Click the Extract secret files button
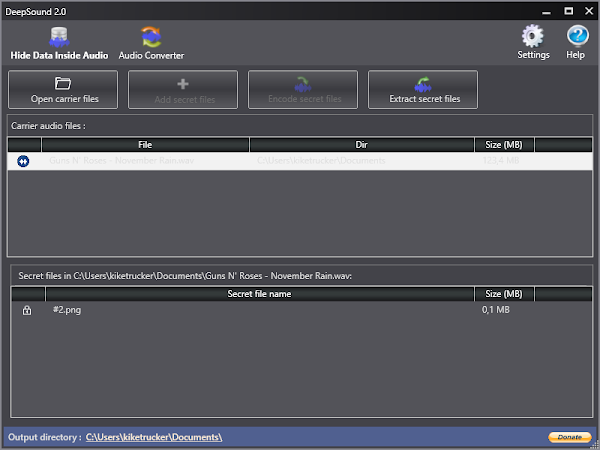The width and height of the screenshot is (600, 450). (x=423, y=90)
